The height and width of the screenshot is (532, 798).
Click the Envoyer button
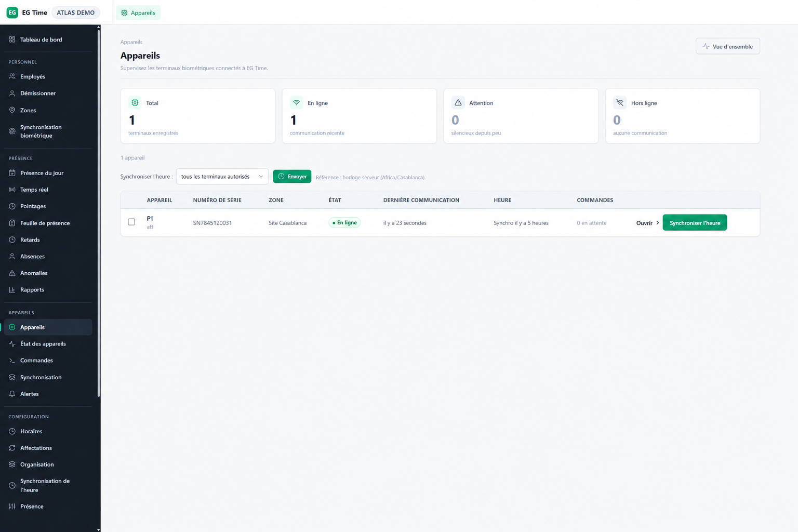292,177
